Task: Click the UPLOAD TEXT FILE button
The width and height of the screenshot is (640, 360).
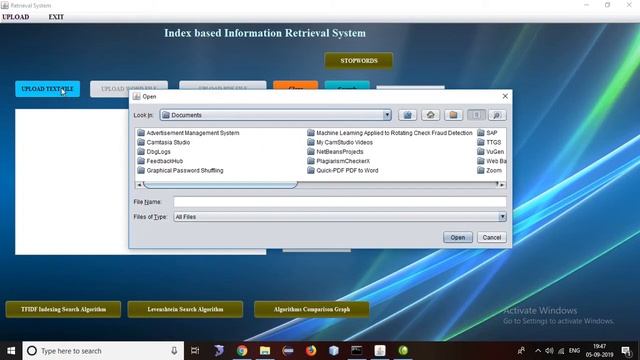Action: [47, 89]
